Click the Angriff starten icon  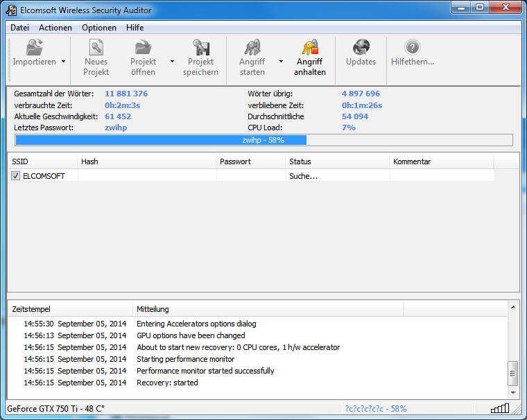(x=252, y=49)
